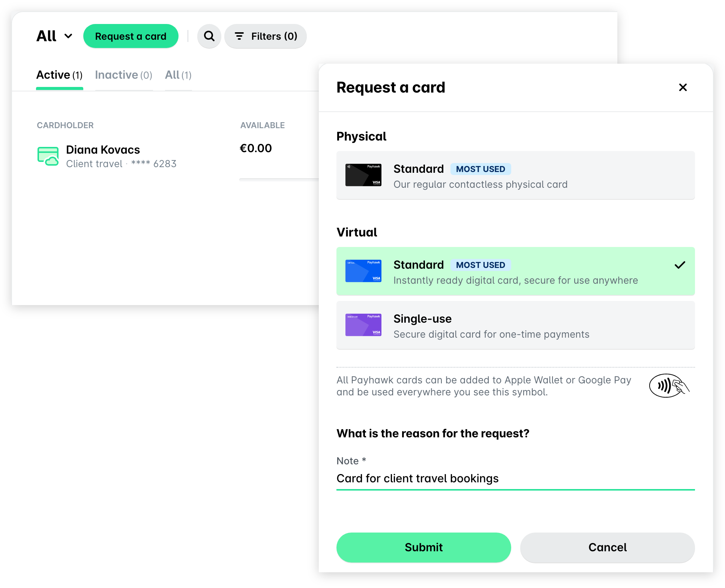Close the Request a card panel
725x588 pixels.
pos(683,87)
